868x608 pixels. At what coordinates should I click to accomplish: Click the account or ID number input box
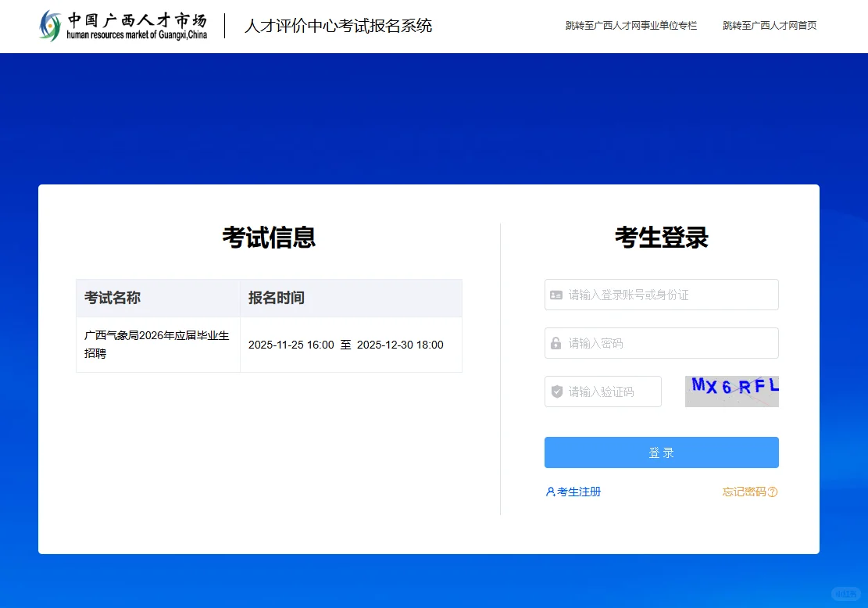tap(661, 295)
